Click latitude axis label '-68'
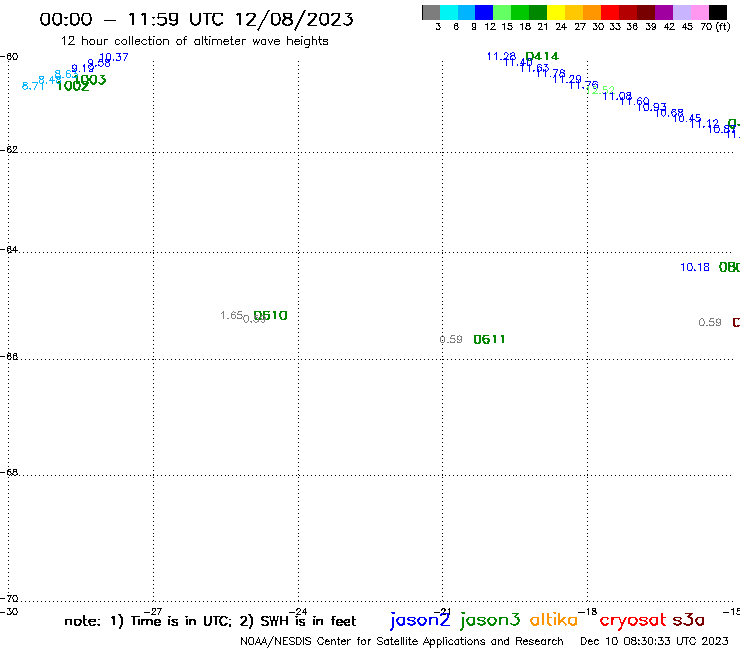Viewport: 740px width, 650px height. coord(9,473)
